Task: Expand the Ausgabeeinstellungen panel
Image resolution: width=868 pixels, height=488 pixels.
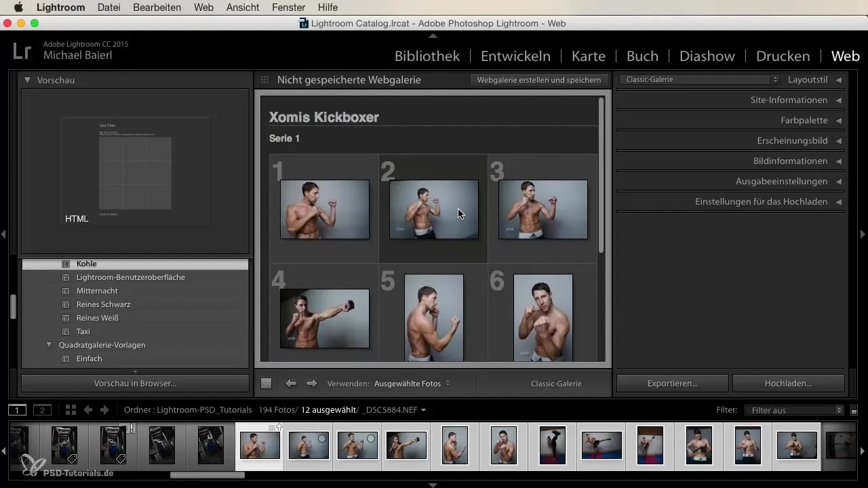Action: point(839,182)
